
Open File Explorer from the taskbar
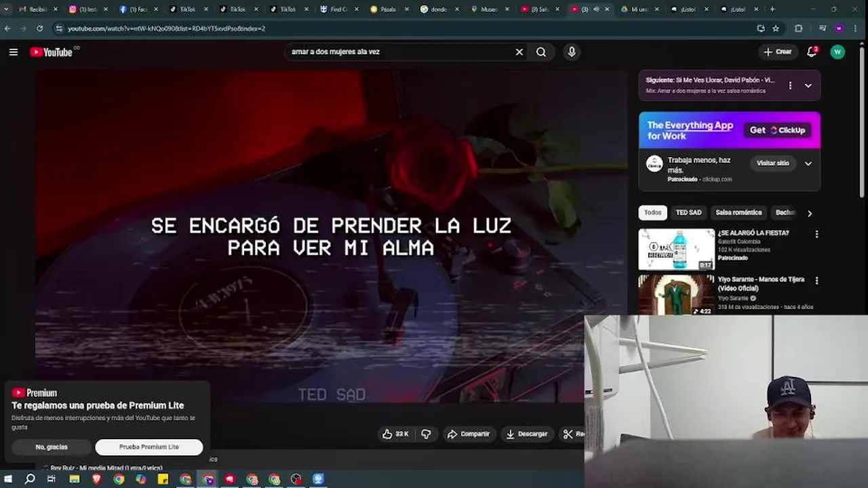75,479
